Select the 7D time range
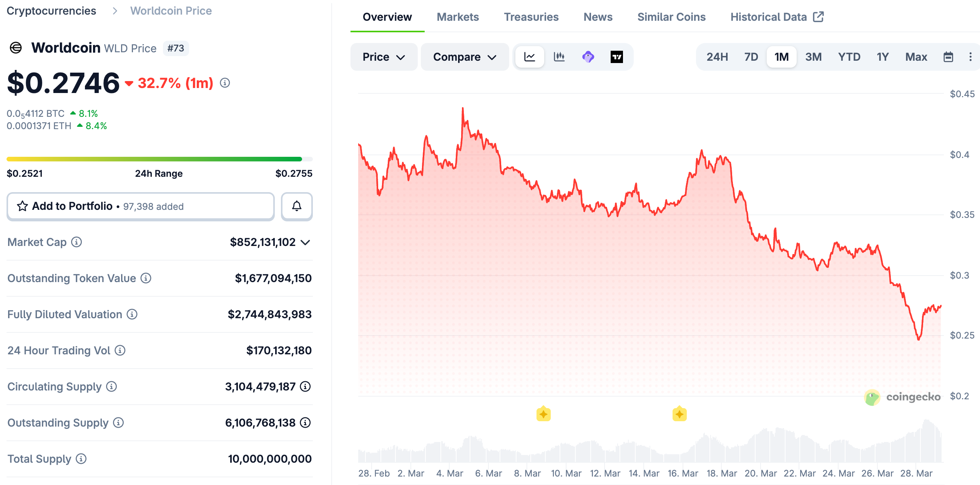Viewport: 980px width, 485px height. tap(751, 57)
